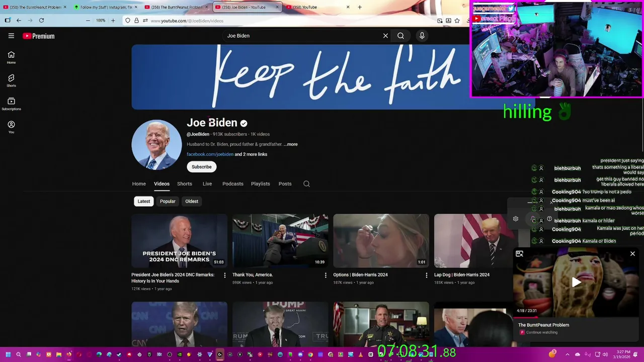Open the Windows Start menu
The image size is (644, 362).
(8, 354)
